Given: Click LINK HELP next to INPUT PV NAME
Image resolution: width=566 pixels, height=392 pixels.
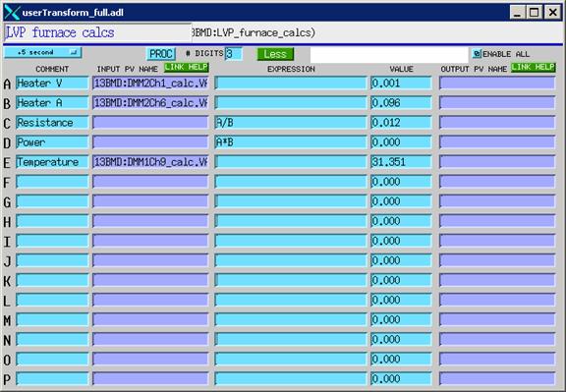Looking at the screenshot, I should point(187,67).
